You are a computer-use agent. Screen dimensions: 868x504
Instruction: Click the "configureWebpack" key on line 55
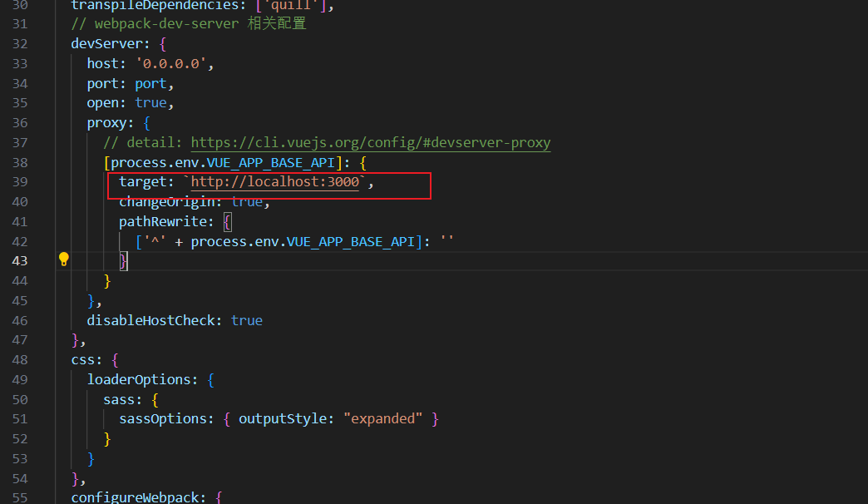click(135, 497)
